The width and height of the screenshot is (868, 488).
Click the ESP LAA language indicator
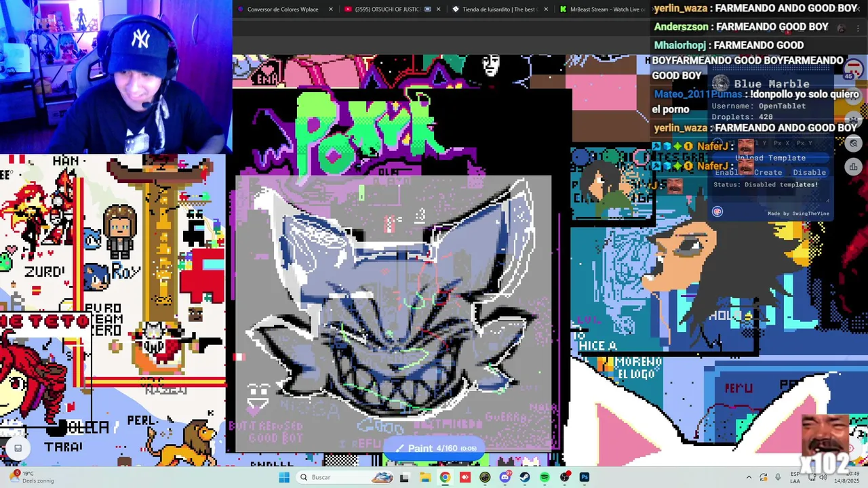pyautogui.click(x=795, y=477)
